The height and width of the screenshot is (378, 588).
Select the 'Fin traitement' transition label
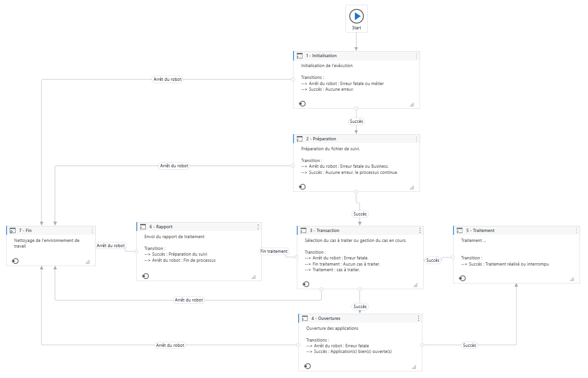point(274,251)
